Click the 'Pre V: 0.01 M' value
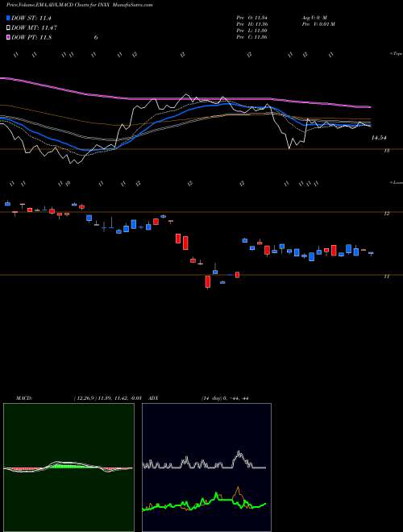The height and width of the screenshot is (532, 403). click(x=318, y=24)
